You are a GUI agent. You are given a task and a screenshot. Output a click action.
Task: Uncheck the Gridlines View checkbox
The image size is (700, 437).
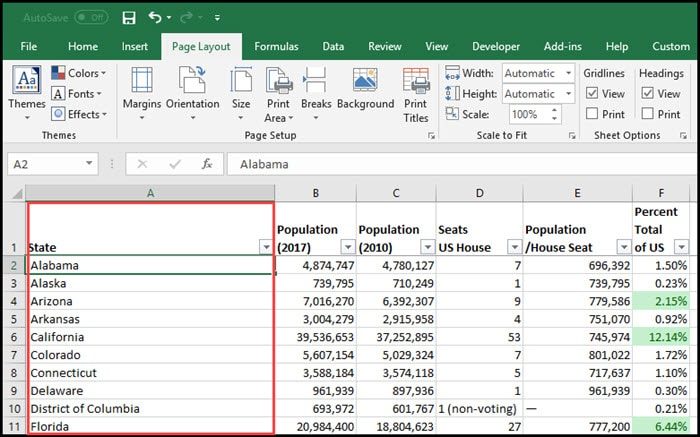[592, 94]
